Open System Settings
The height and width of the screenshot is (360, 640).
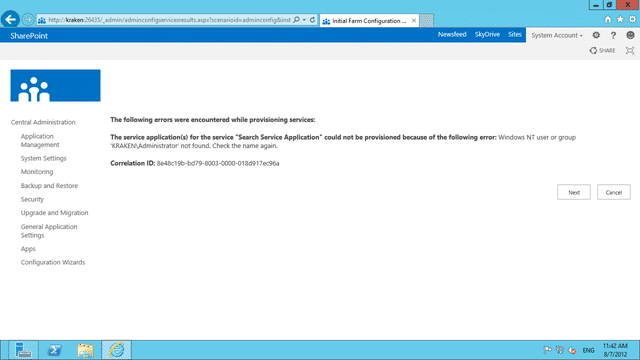[43, 158]
